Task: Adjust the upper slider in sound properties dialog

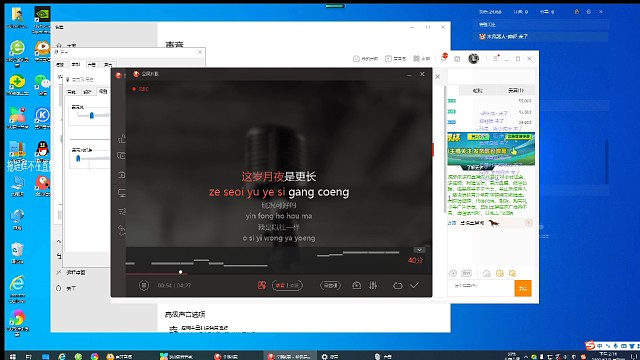Action: (92, 116)
